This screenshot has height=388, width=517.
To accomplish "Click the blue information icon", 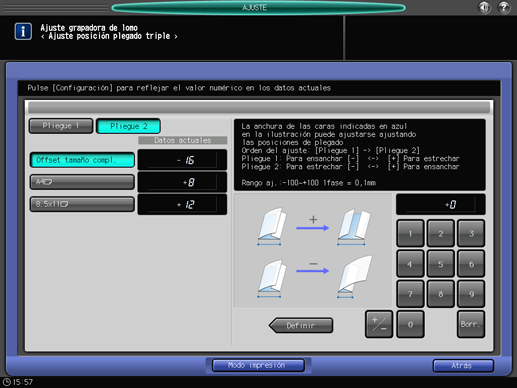I will click(x=23, y=32).
